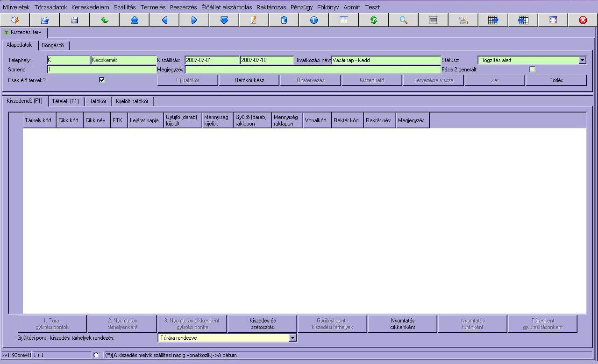Screen dimensions: 598x364
Task: Click the Törlés button
Action: (556, 80)
